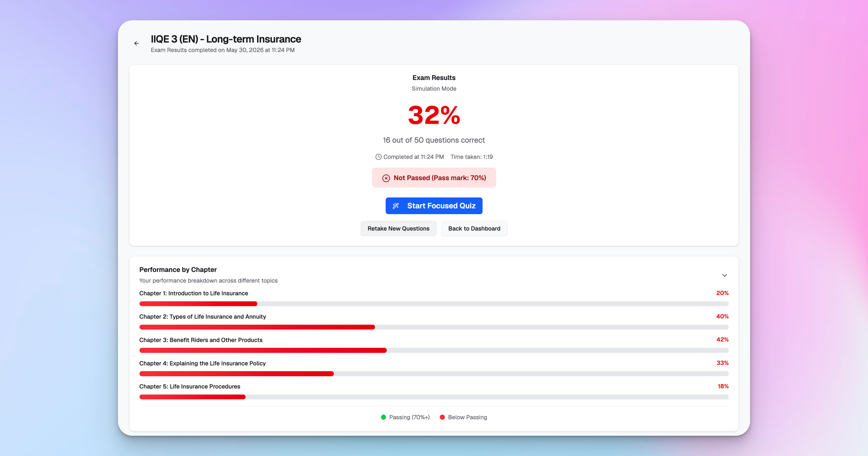This screenshot has height=456, width=868.
Task: Select Chapter 1: Introduction to Life Insurance label
Action: tap(193, 293)
